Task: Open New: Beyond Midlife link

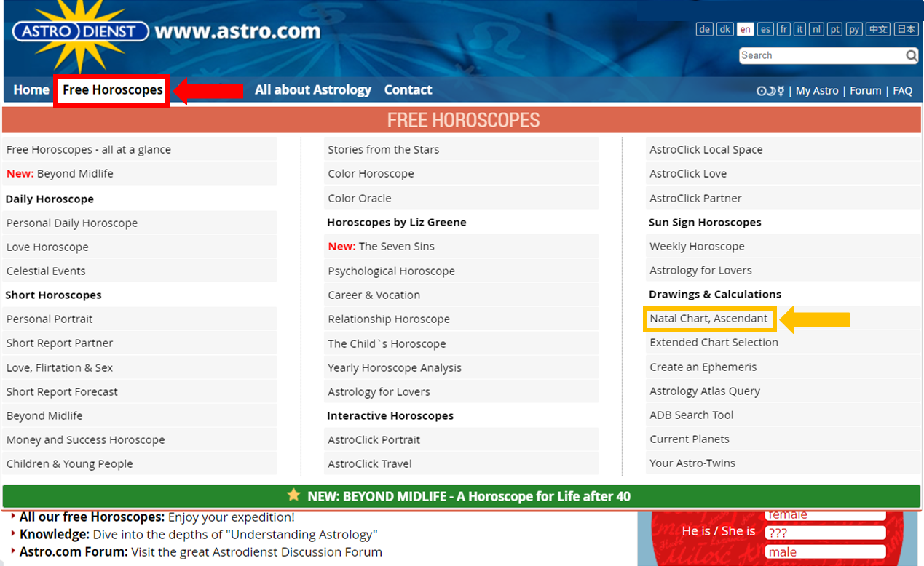Action: pyautogui.click(x=140, y=173)
